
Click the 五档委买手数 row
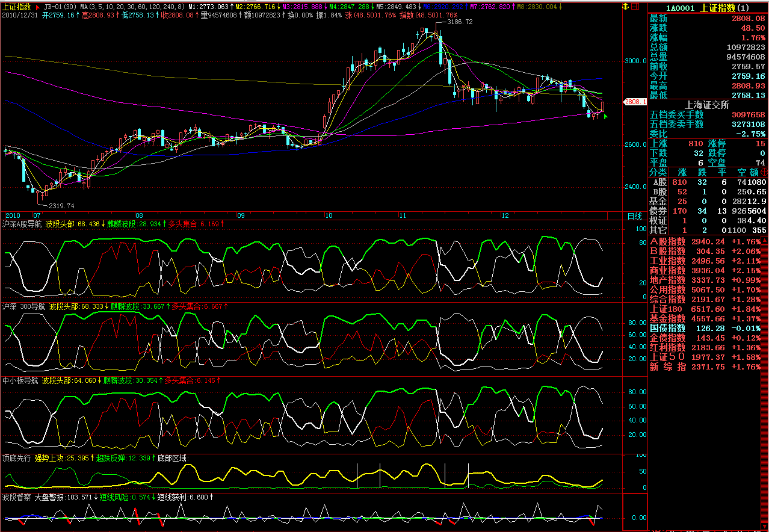point(708,114)
